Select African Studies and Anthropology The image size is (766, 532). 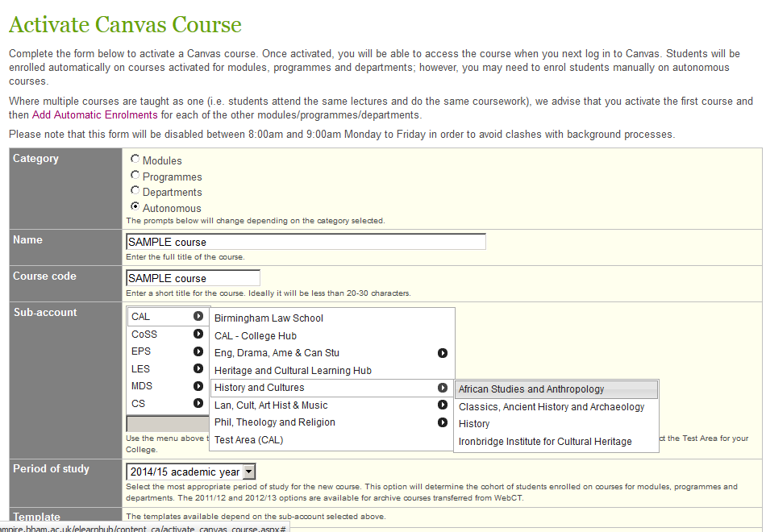point(531,389)
